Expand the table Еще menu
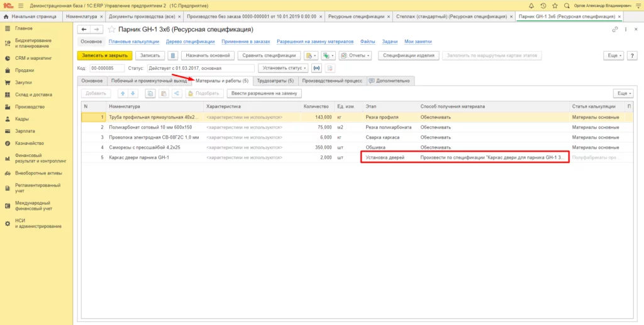 click(623, 93)
